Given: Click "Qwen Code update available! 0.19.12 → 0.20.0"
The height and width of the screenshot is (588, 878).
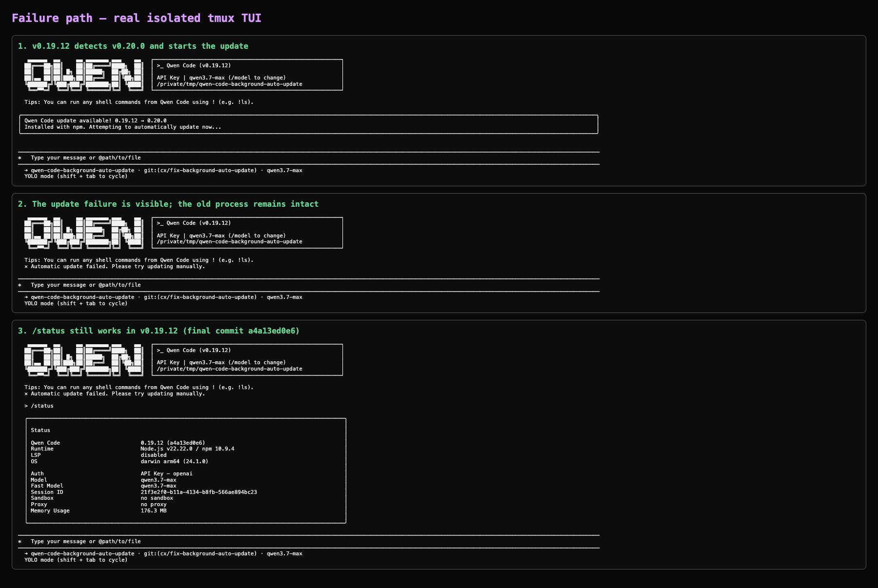Looking at the screenshot, I should (96, 120).
